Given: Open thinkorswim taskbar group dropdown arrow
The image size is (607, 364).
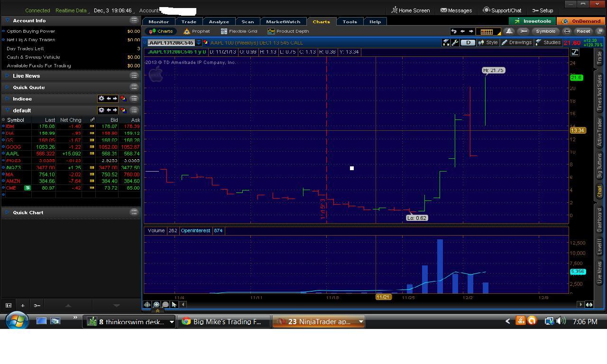Looking at the screenshot, I should pos(172,322).
